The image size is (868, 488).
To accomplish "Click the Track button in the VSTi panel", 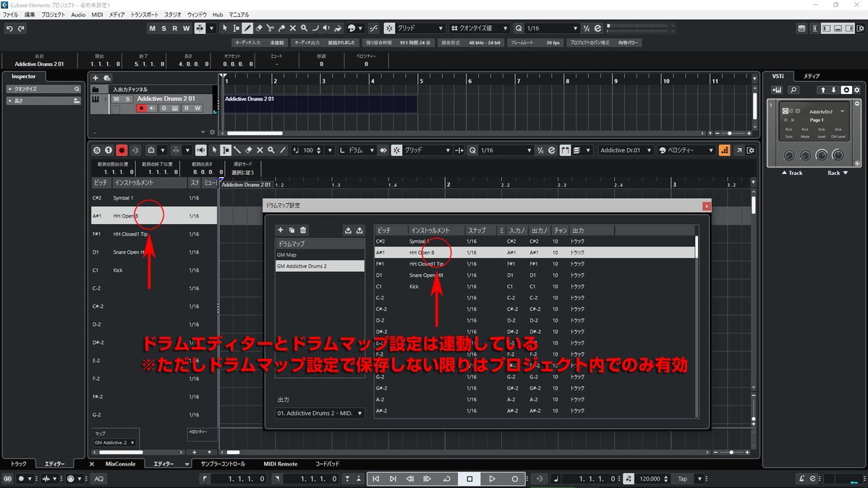I will pyautogui.click(x=792, y=173).
